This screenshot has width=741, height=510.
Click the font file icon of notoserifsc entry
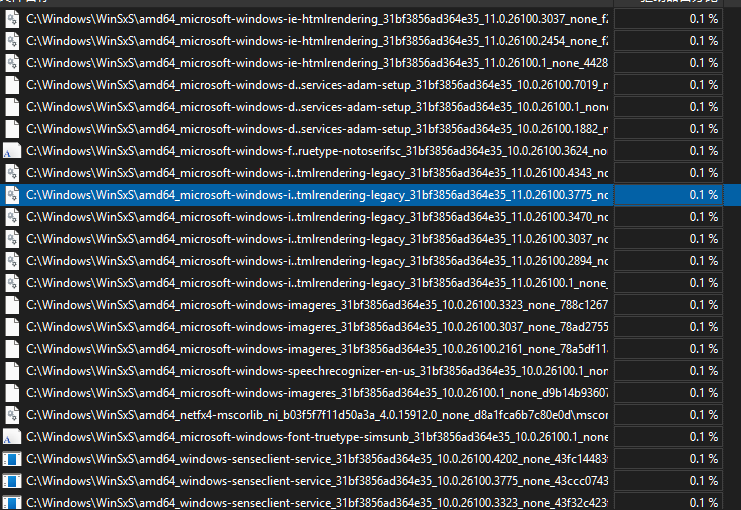[x=12, y=151]
